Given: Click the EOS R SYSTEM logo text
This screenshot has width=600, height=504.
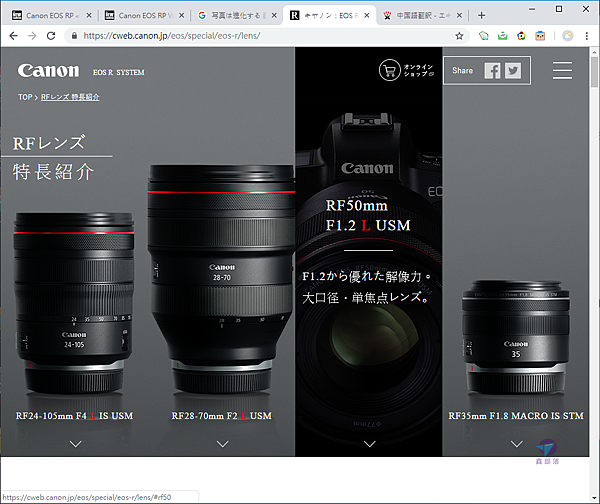Looking at the screenshot, I should coord(119,72).
